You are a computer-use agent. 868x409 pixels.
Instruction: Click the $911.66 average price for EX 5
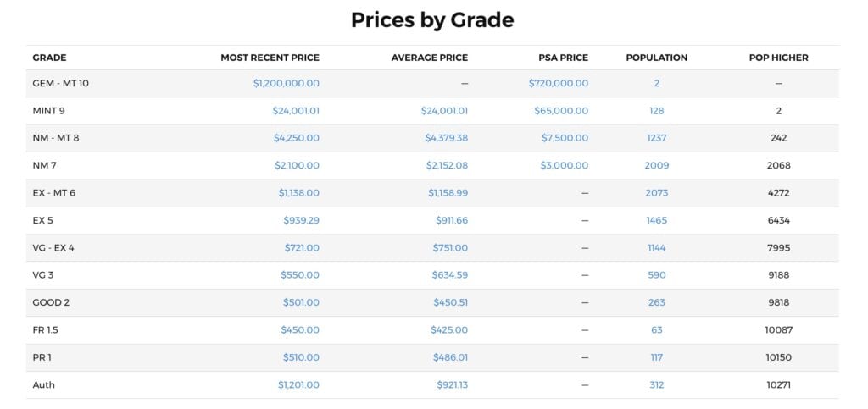coord(452,220)
